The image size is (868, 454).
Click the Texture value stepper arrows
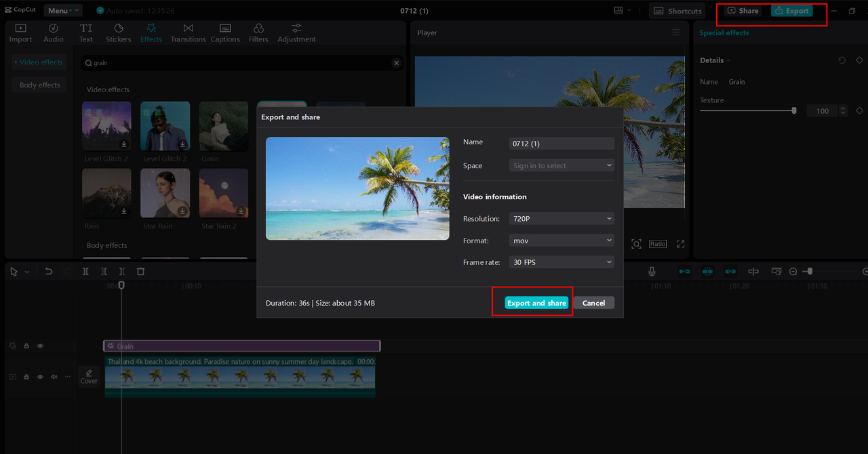(x=843, y=110)
